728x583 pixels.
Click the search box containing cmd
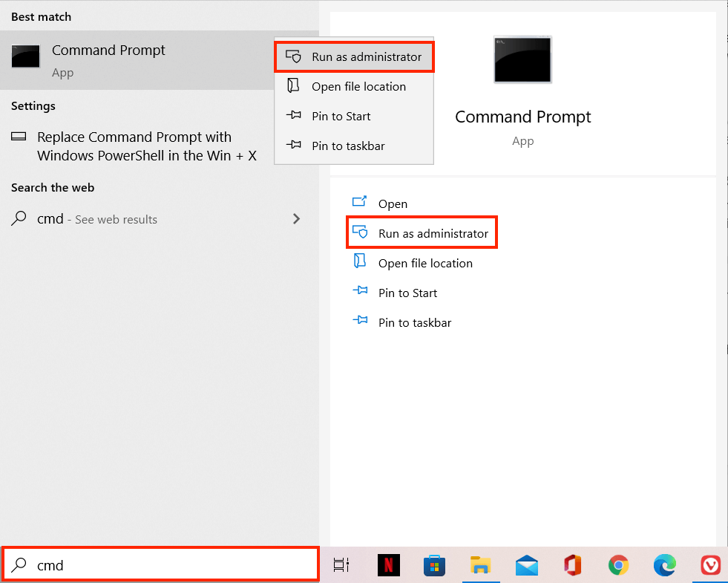pos(171,565)
